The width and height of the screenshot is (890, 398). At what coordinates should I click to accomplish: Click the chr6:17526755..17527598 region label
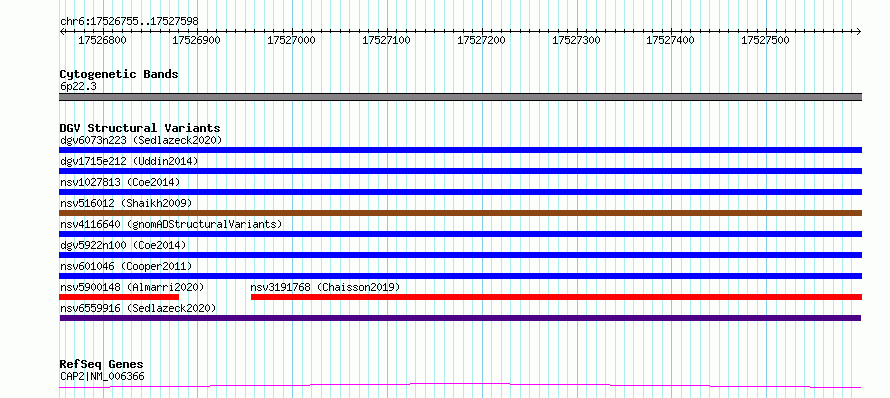point(129,22)
